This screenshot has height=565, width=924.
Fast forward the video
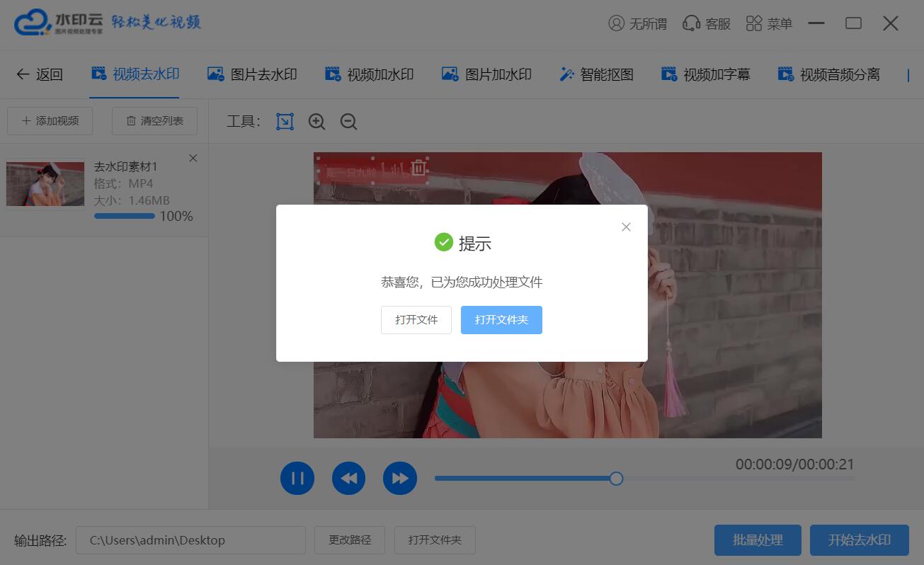(x=400, y=478)
